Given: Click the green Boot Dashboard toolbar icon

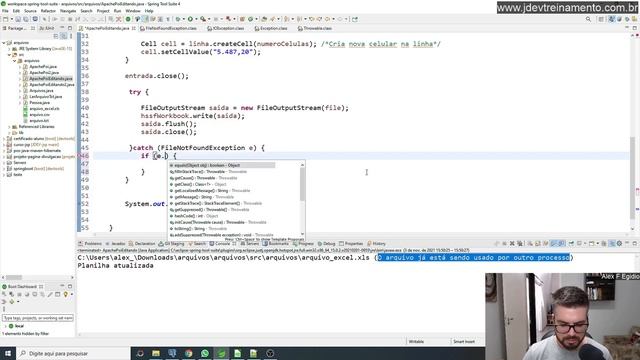Looking at the screenshot, I should (x=128, y=19).
